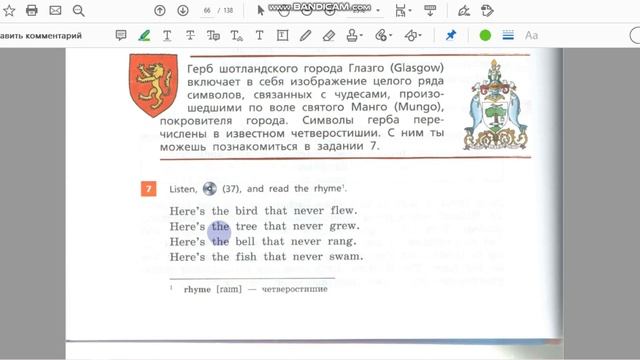Click the 'Listen, (37), and read the rhyme' instruction
Screen dimensions: 640x360
[x=258, y=189]
